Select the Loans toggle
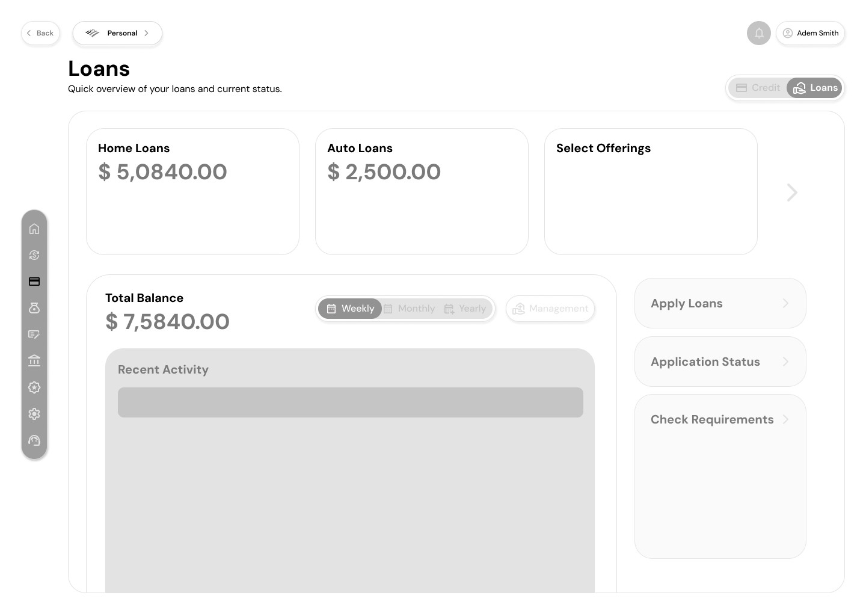This screenshot has width=866, height=616. (x=814, y=88)
